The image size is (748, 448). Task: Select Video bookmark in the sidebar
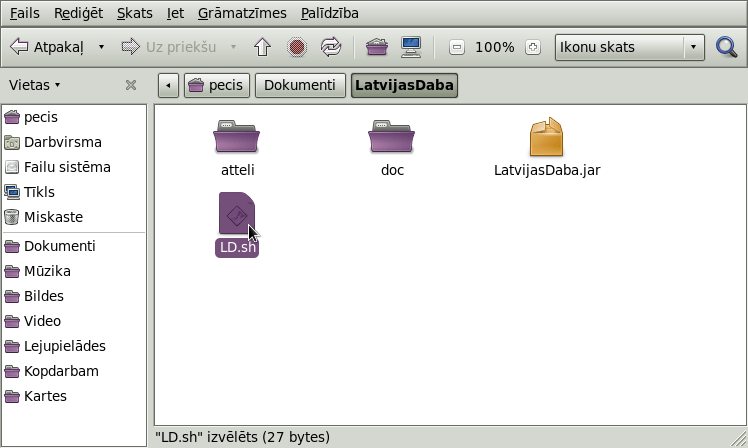point(74,321)
